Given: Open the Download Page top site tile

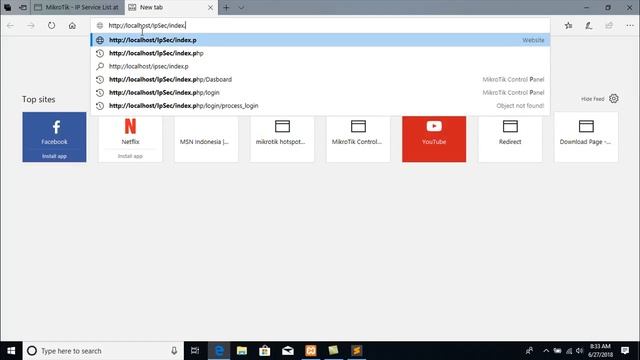Looking at the screenshot, I should [x=586, y=139].
